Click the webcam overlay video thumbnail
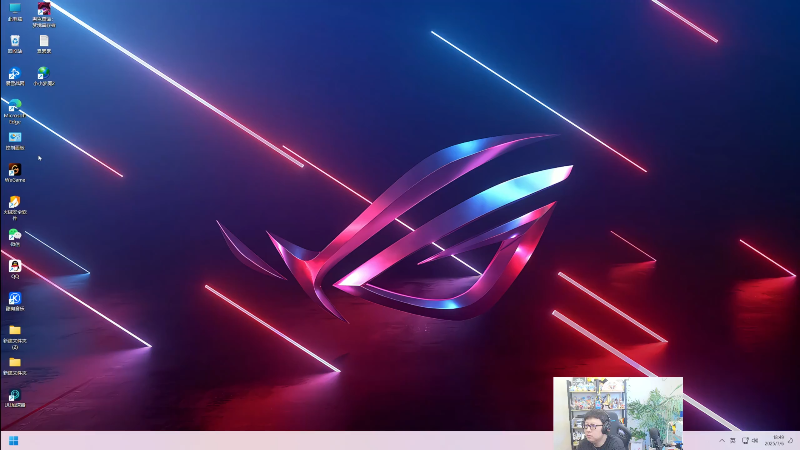Viewport: 800px width, 450px height. (618, 413)
